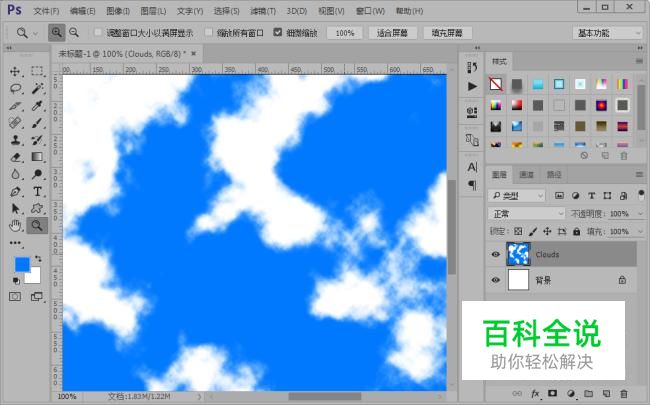Select the History Brush tool
The height and width of the screenshot is (405, 650).
pyautogui.click(x=37, y=140)
